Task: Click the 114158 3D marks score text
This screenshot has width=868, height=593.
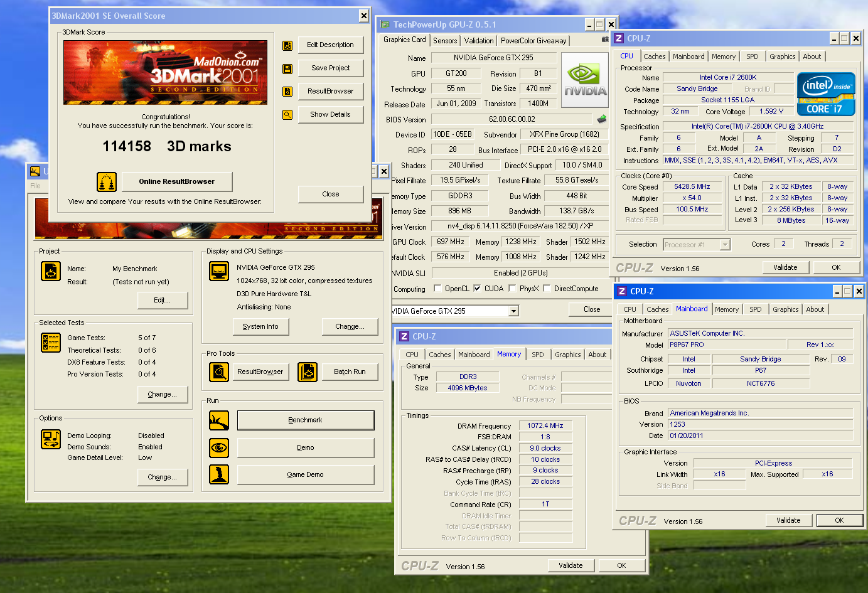Action: 167,147
